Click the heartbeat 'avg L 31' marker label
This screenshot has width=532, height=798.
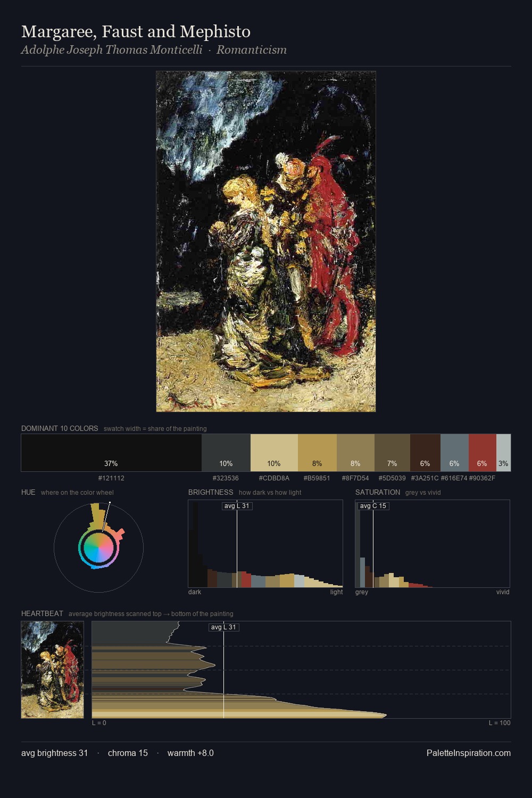click(223, 627)
